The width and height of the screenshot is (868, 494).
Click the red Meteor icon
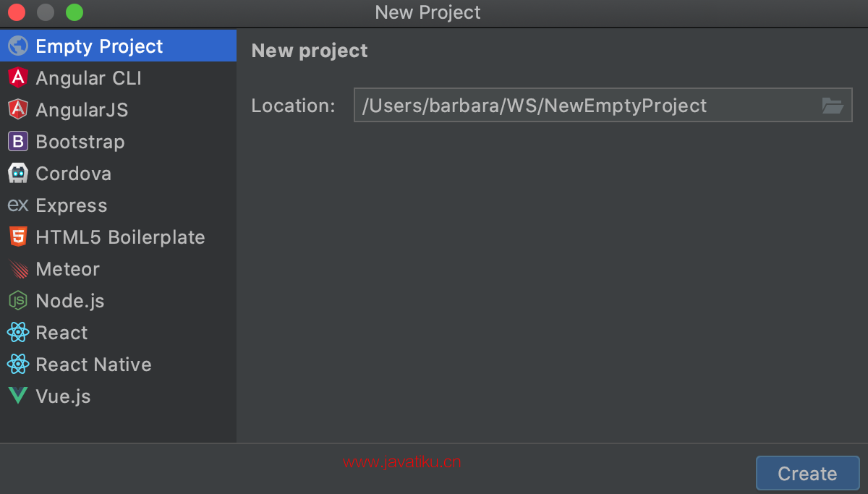[18, 269]
